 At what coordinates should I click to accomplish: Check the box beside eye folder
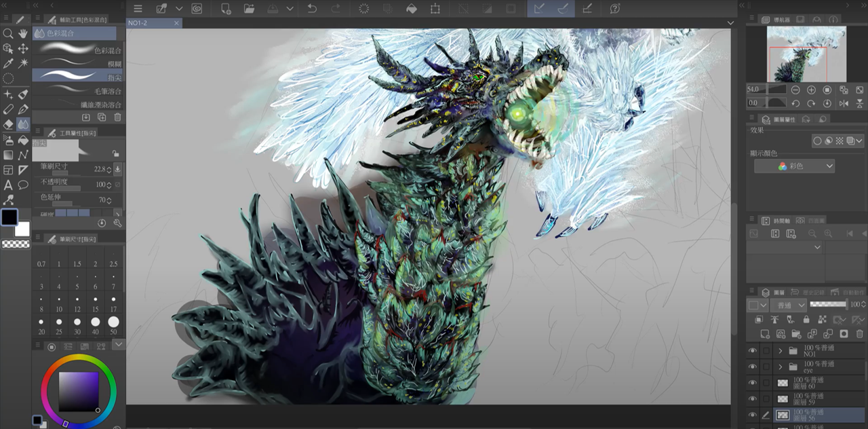[x=766, y=367]
